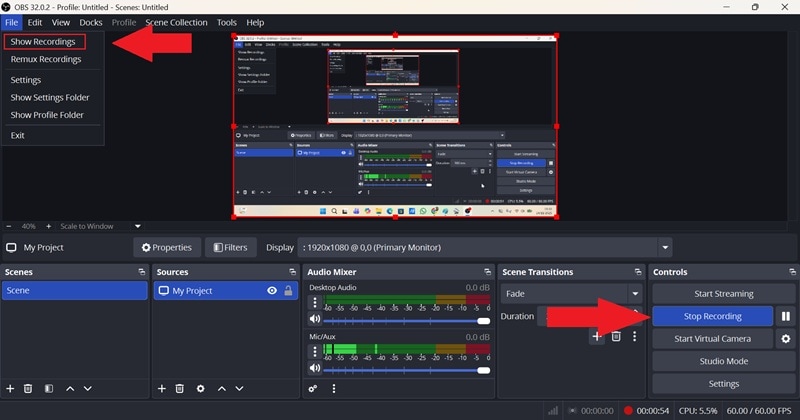Float the Scenes dock
This screenshot has height=420, width=800.
click(141, 272)
